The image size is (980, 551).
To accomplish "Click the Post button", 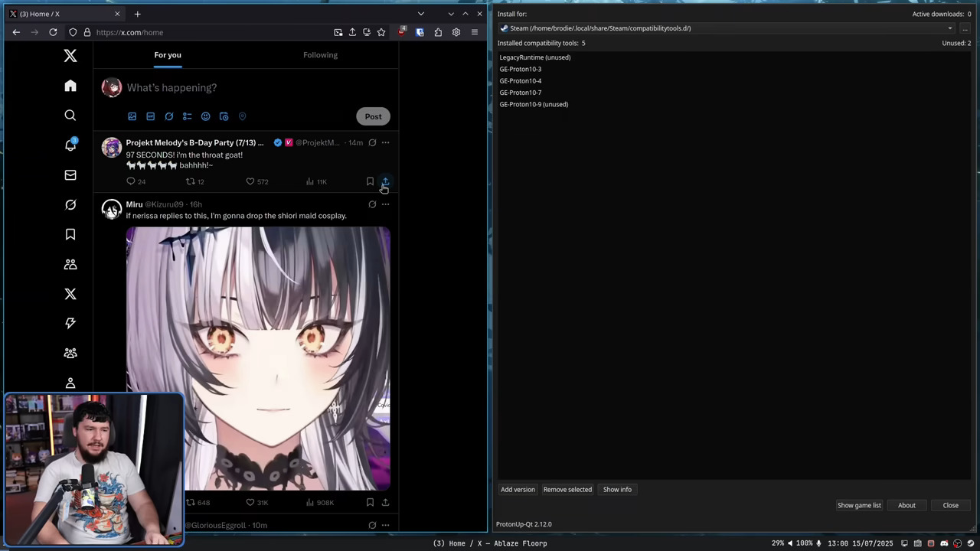I will tap(373, 116).
